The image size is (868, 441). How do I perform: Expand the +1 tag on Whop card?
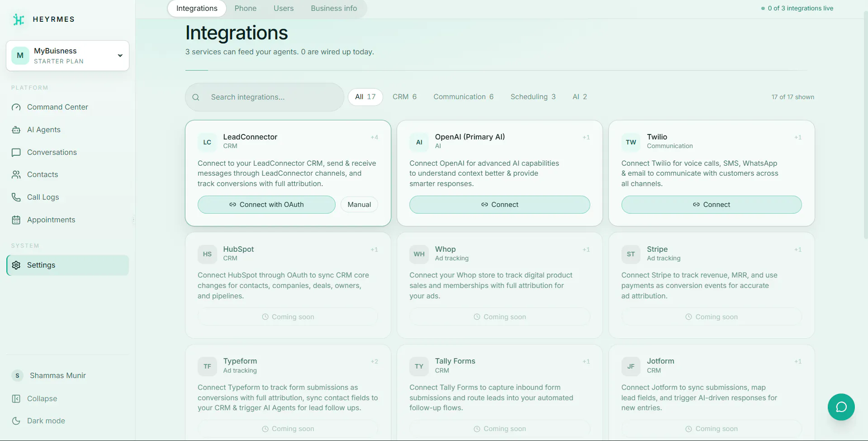tap(586, 250)
